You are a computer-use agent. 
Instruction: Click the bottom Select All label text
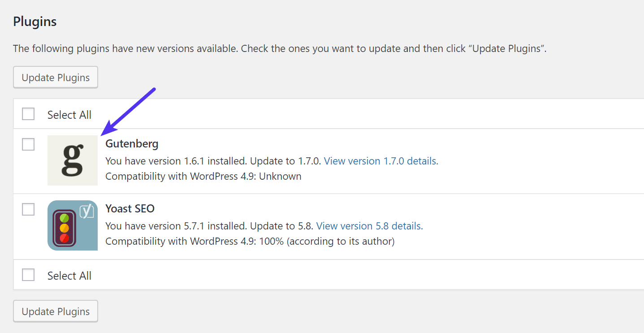[69, 275]
